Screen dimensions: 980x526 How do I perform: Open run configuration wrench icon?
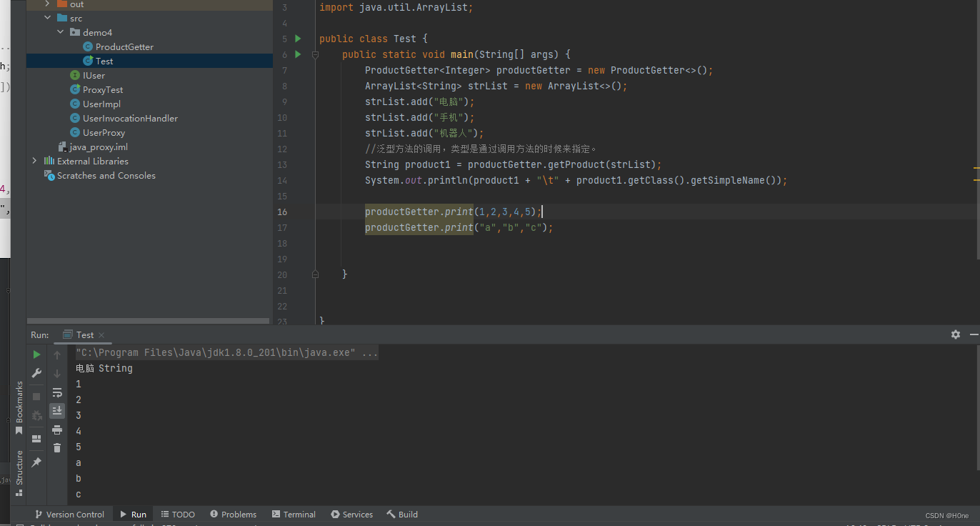coord(36,373)
